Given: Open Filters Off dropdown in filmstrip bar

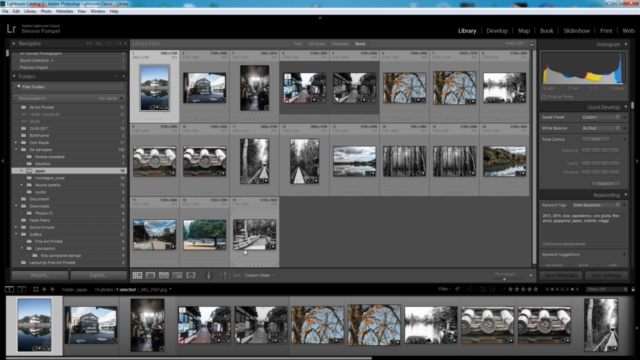Looking at the screenshot, I should coord(606,289).
